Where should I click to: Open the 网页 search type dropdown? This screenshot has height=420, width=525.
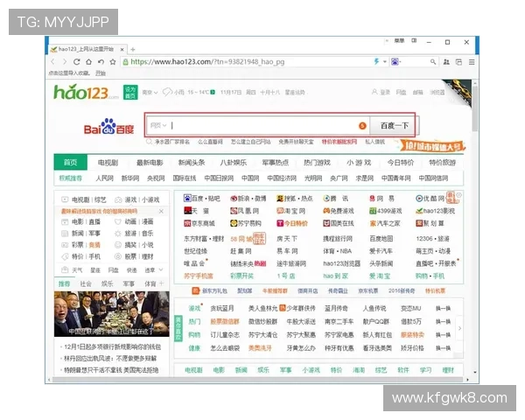(158, 126)
